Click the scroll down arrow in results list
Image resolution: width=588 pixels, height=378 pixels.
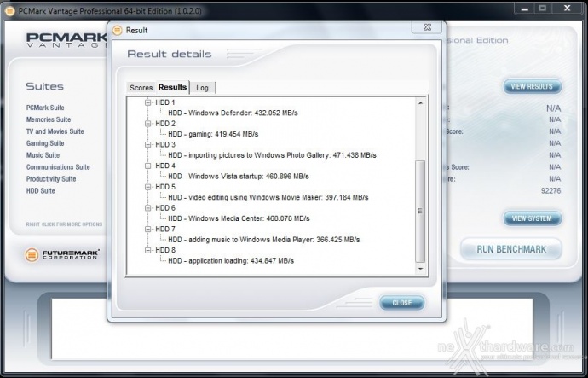point(420,269)
